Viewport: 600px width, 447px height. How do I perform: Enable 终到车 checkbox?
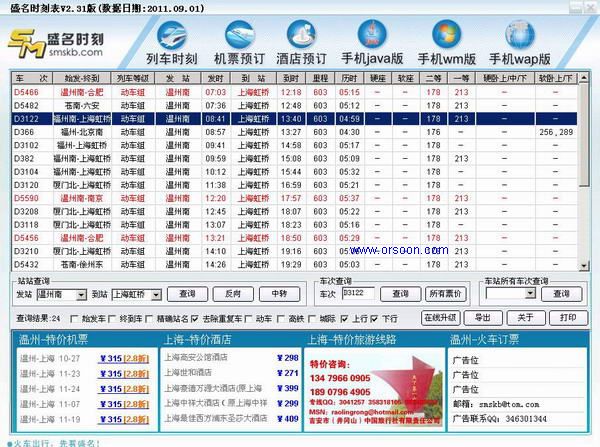point(112,319)
